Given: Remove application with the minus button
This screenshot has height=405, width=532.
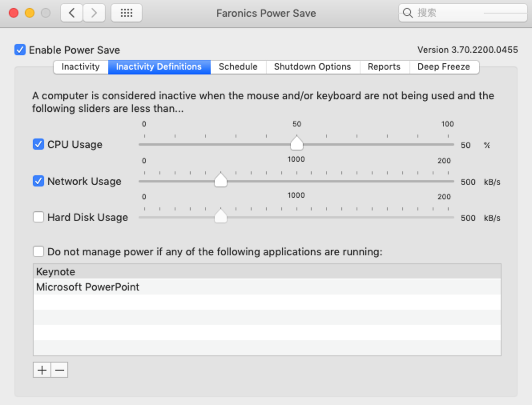Looking at the screenshot, I should pos(60,370).
